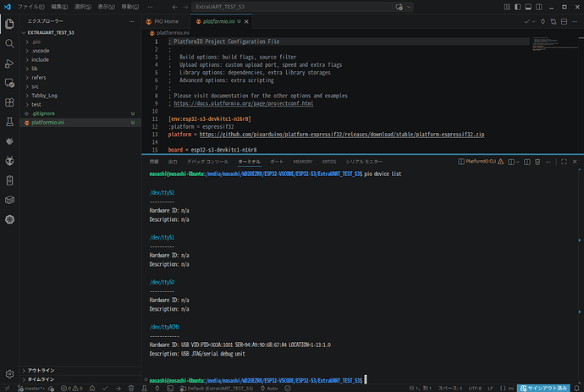584x392 pixels.
Task: Expand the lib folder
Action: click(80, 69)
